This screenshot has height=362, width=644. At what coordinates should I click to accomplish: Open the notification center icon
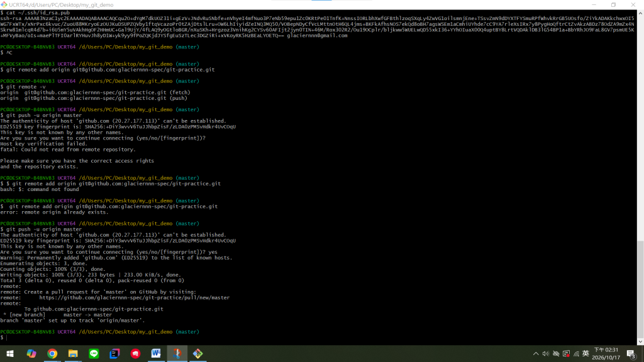631,354
